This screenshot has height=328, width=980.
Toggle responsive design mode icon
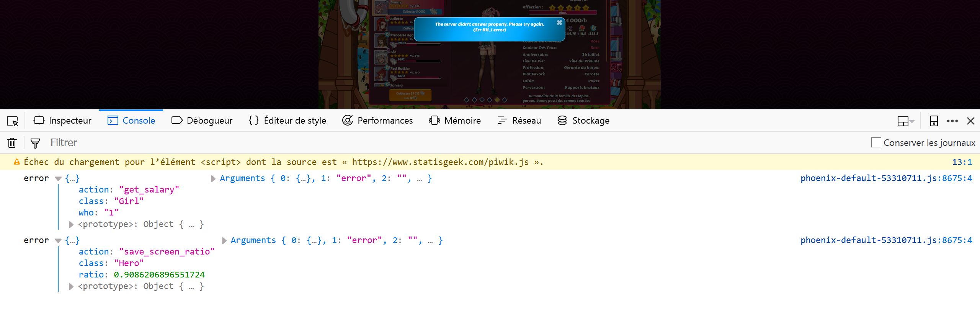[x=934, y=121]
